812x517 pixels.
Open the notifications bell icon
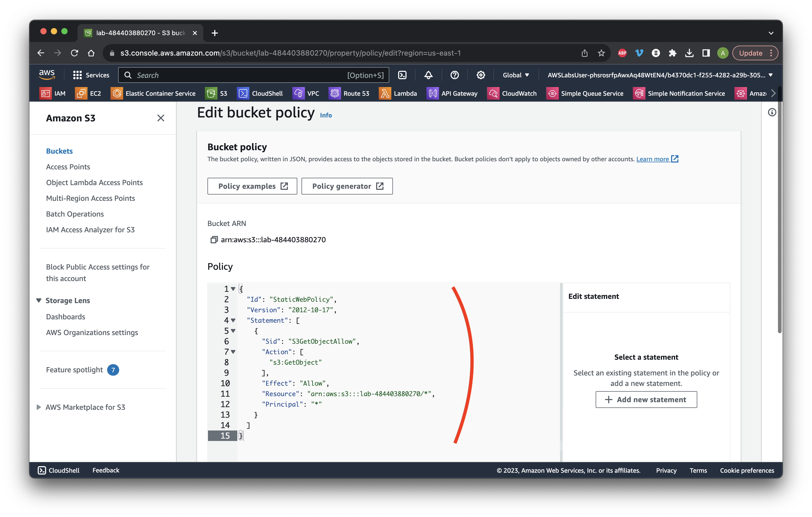pyautogui.click(x=428, y=75)
